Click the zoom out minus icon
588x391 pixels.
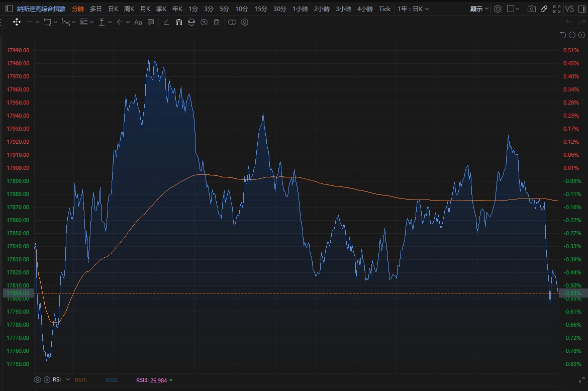click(572, 35)
